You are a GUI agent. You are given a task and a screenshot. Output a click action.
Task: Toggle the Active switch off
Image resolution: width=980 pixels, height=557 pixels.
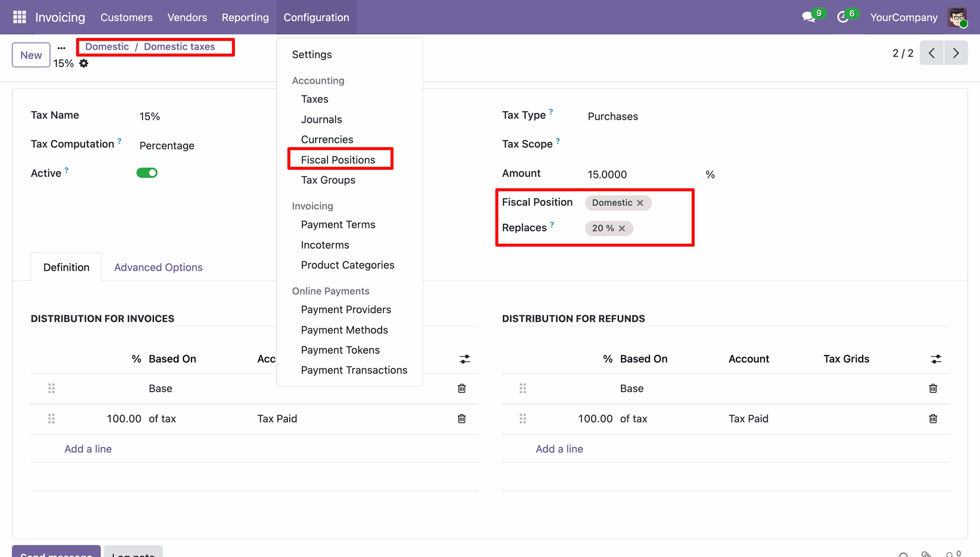(x=147, y=173)
